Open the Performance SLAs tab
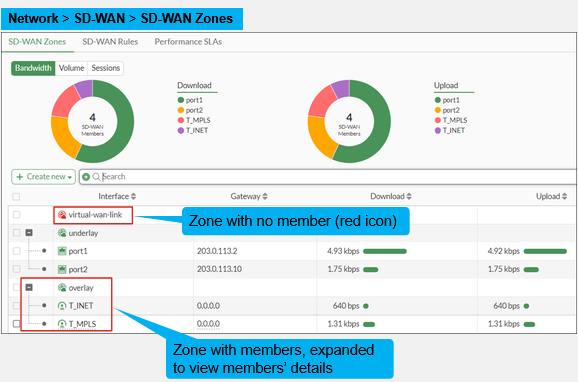578x382 pixels. [x=188, y=42]
